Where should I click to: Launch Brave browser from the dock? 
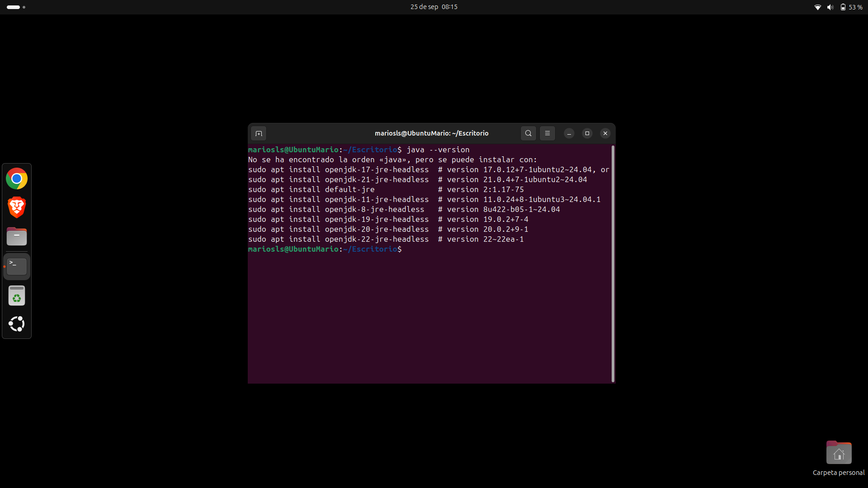click(17, 207)
